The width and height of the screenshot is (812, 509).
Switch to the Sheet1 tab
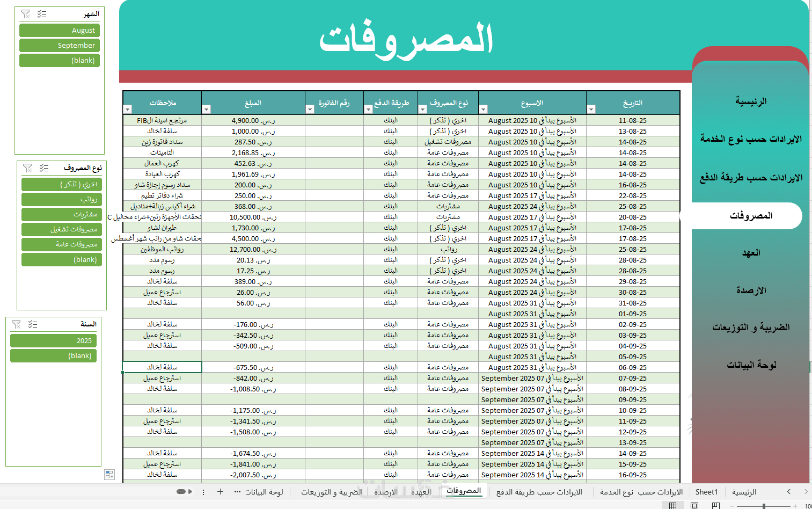706,492
